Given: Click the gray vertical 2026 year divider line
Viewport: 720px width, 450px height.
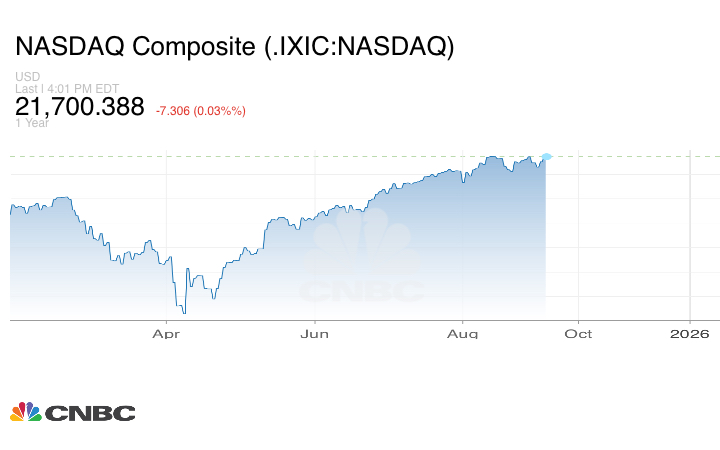Looking at the screenshot, I should 691,240.
